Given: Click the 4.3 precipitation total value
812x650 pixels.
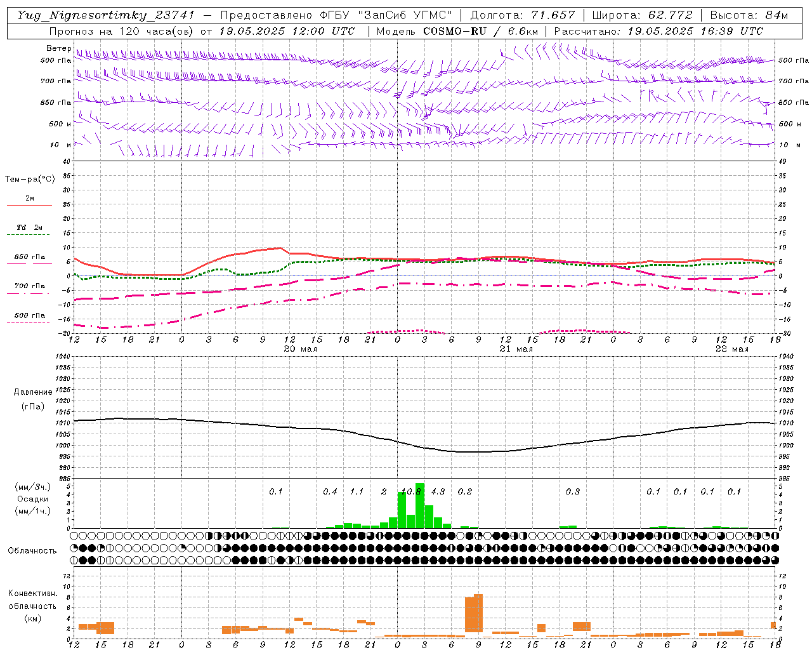Looking at the screenshot, I should click(438, 491).
